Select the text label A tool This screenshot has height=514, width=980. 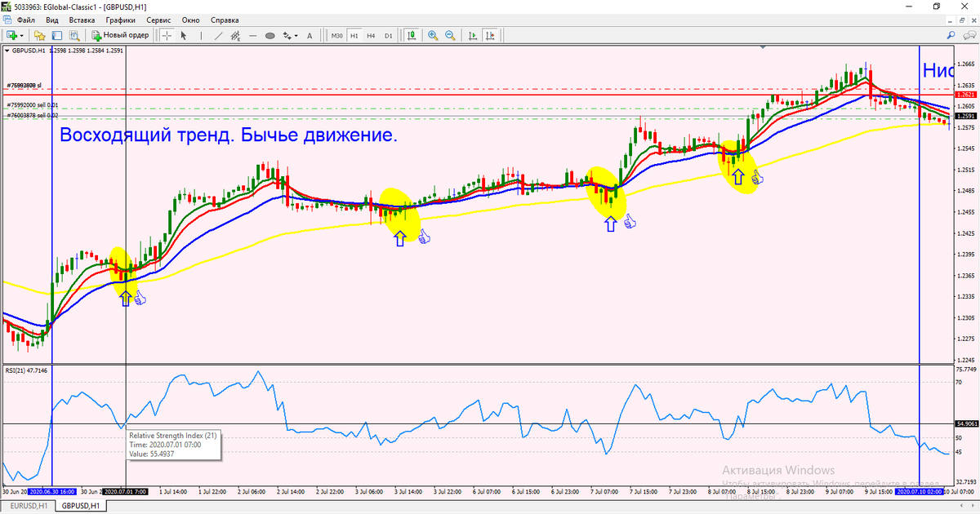coord(310,35)
